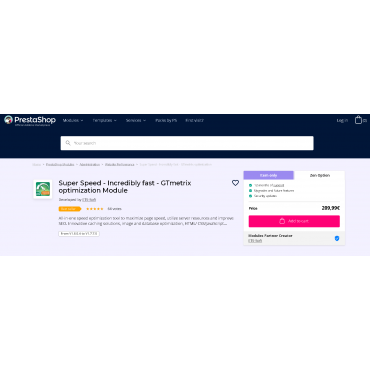Open the Website Performance breadcrumb link
The image size is (370, 370).
click(120, 164)
